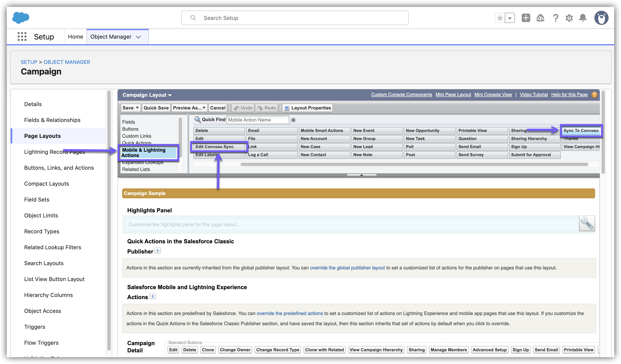Viewport: 621px width, 364px height.
Task: Open the setup gear menu
Action: click(x=569, y=18)
